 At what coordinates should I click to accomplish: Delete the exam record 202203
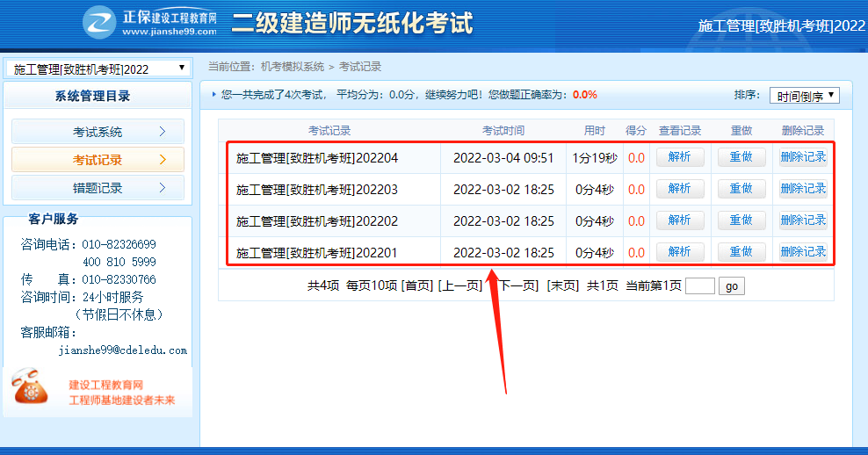coord(803,189)
